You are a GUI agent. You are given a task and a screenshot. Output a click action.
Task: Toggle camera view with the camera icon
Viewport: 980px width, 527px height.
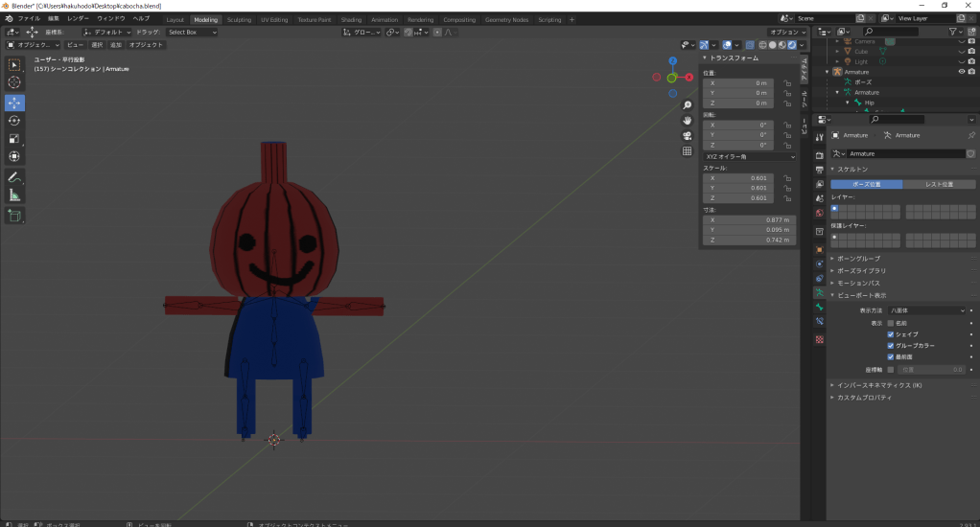tap(688, 135)
